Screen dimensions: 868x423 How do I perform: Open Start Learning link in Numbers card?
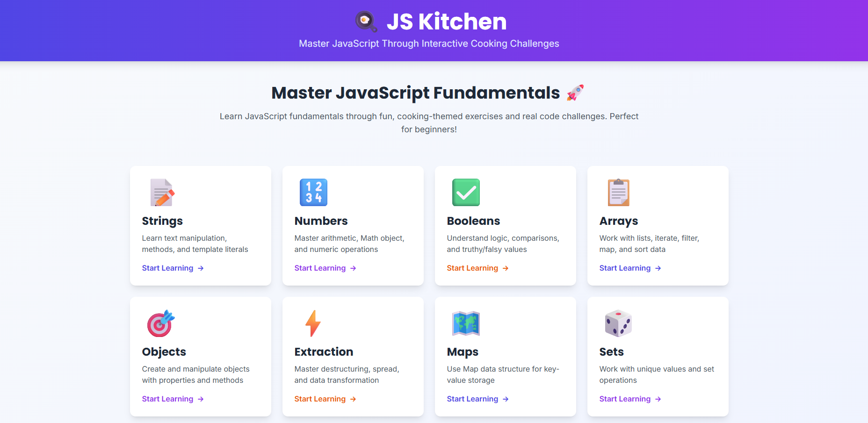(325, 268)
